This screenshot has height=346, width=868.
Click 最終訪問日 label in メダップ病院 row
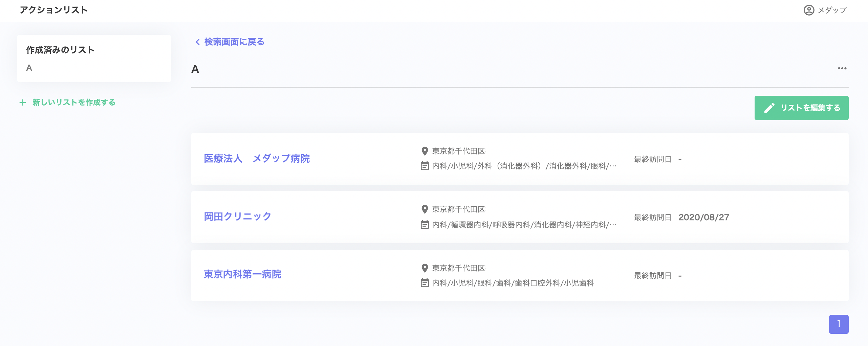pos(653,159)
